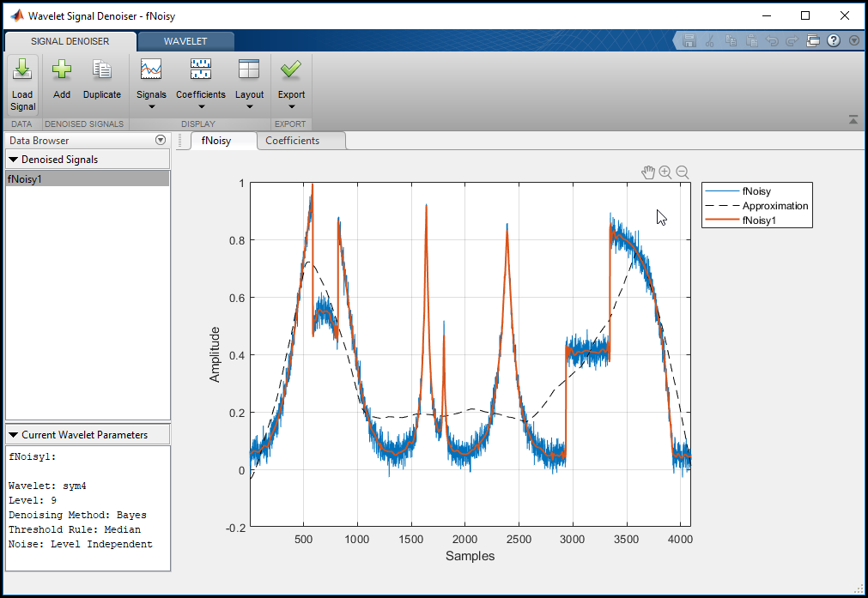Screen dimensions: 868x598
Task: Open the Help question mark icon
Action: click(834, 40)
